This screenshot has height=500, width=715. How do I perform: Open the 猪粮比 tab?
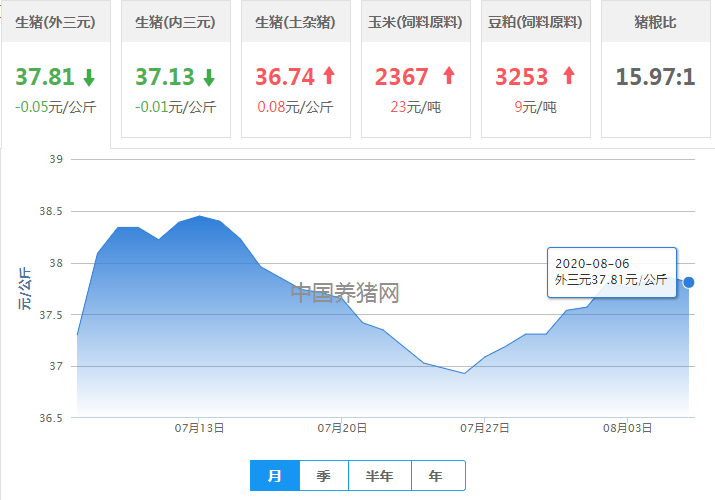click(x=655, y=21)
